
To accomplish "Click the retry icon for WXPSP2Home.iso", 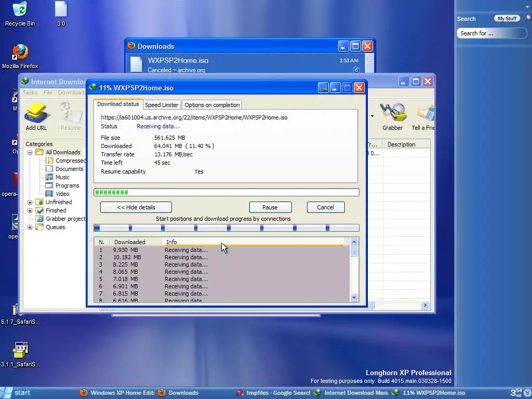I will [356, 70].
